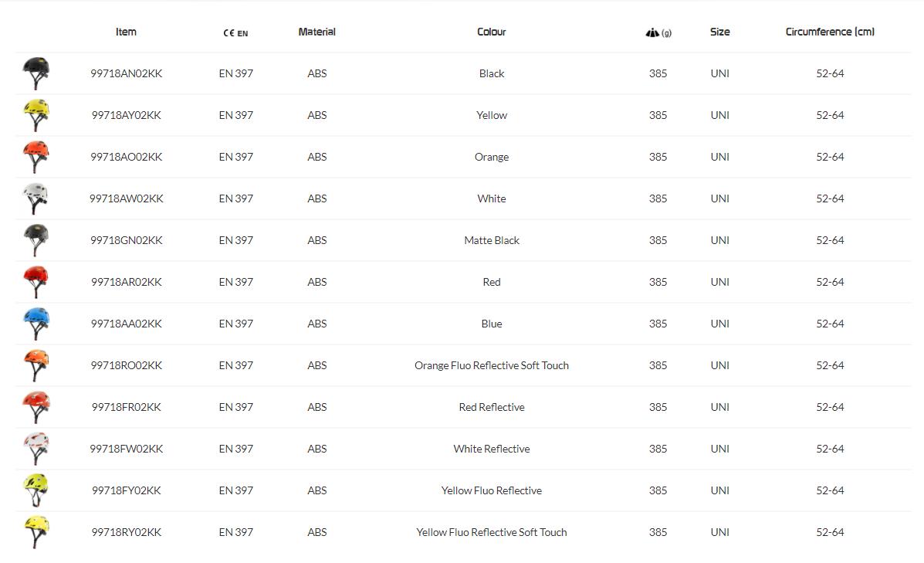Click the CE EN certification header icon
924x563 pixels.
pyautogui.click(x=235, y=32)
